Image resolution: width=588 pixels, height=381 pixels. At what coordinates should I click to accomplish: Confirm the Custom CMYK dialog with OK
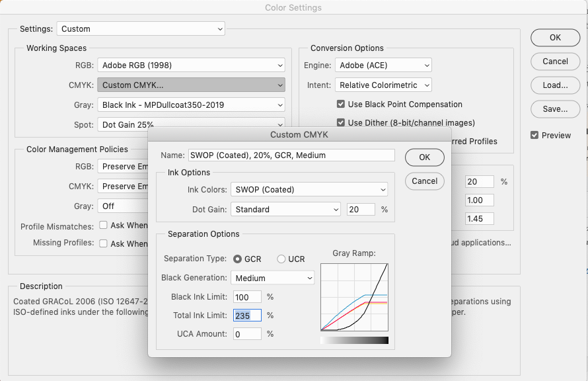coord(424,157)
